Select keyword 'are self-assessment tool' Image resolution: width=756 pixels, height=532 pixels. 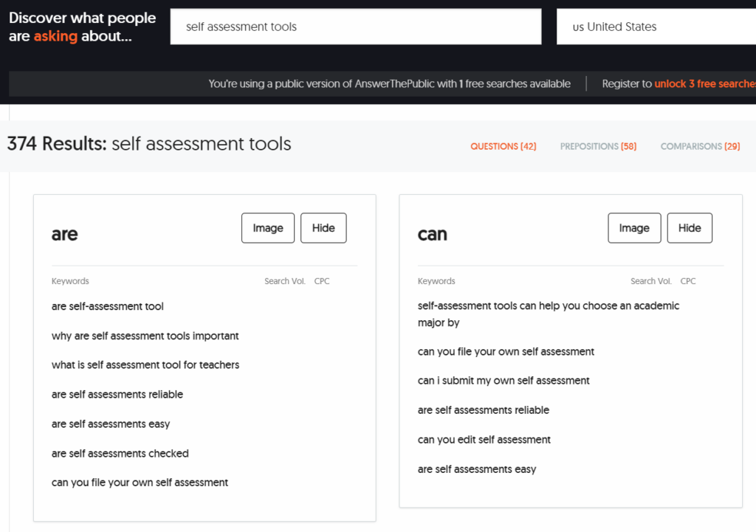[x=108, y=306]
